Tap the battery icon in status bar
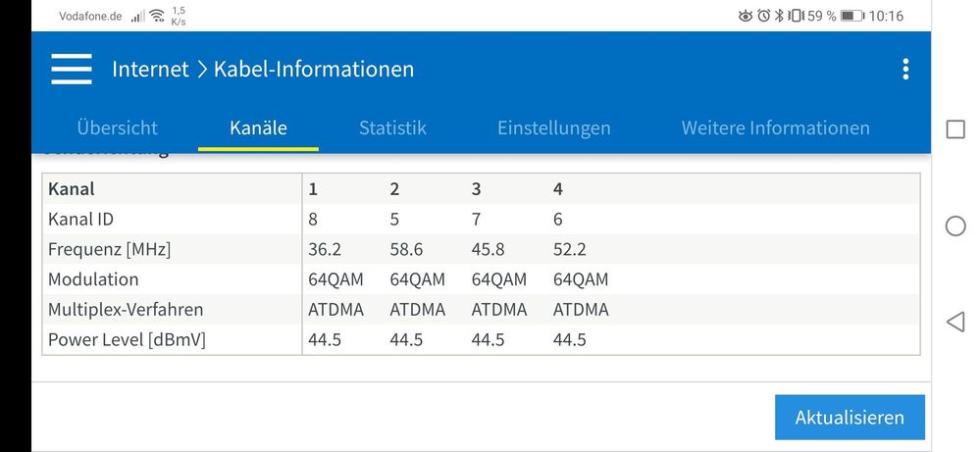This screenshot has height=452, width=980. pos(851,16)
